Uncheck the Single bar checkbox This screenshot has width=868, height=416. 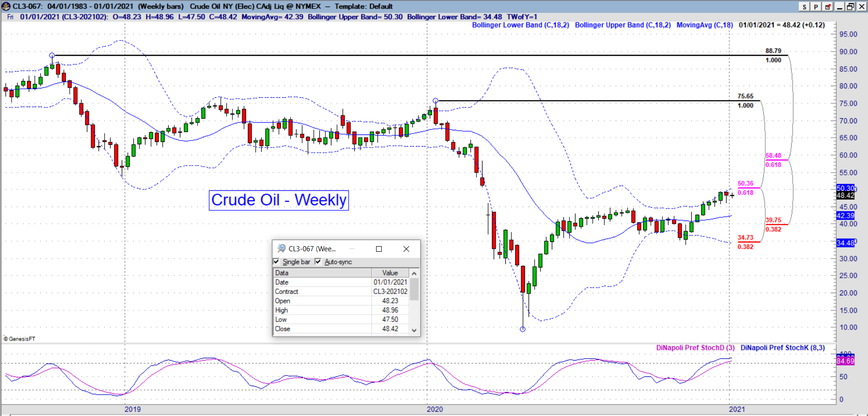(277, 262)
